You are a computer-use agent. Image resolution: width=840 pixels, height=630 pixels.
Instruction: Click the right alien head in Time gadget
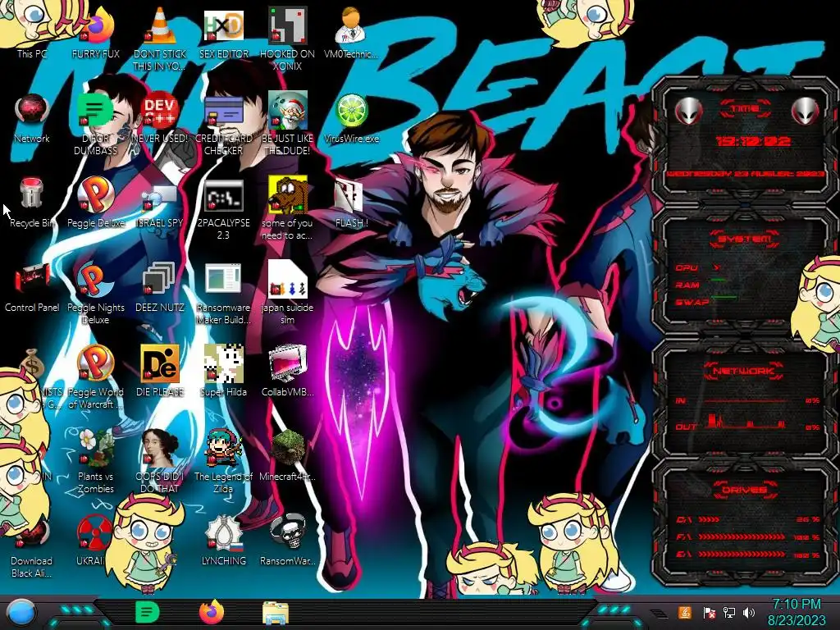point(806,112)
